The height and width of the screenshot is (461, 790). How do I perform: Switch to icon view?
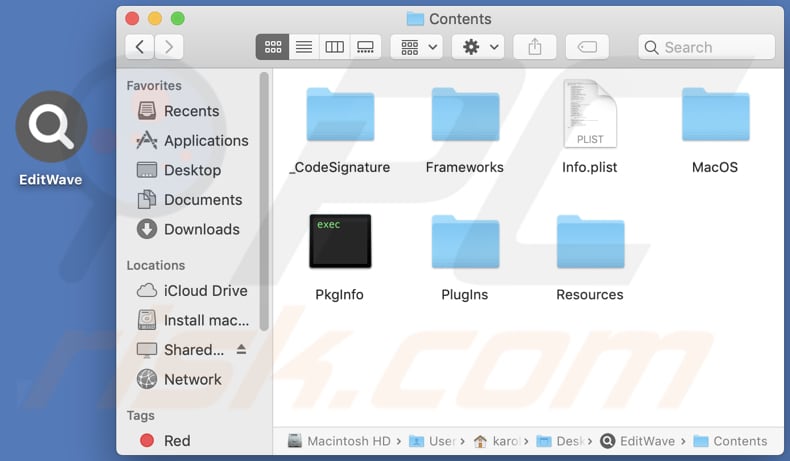coord(273,47)
